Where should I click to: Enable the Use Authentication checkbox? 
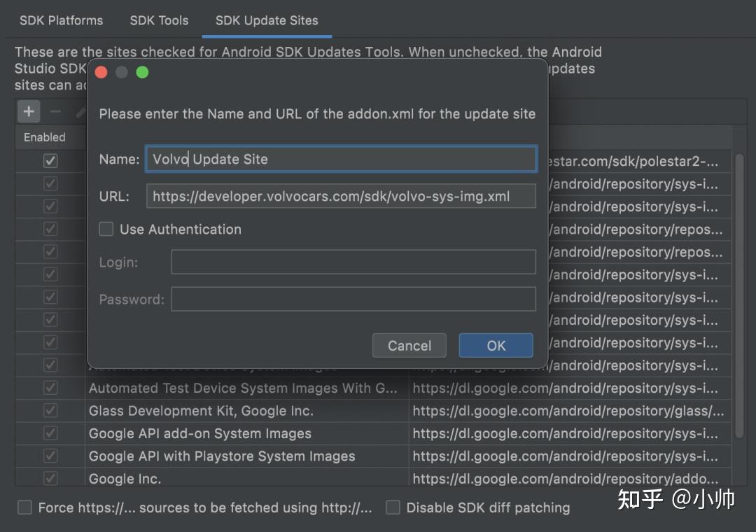[x=106, y=229]
